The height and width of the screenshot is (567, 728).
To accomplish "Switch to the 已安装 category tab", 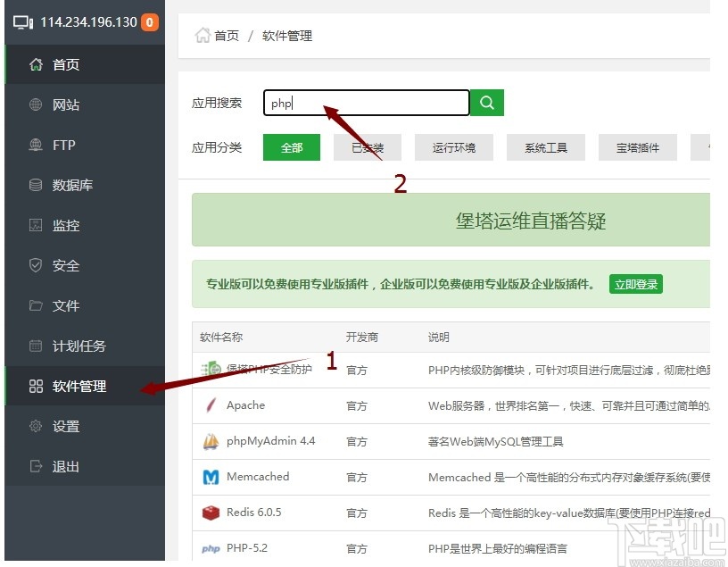I will 368,147.
